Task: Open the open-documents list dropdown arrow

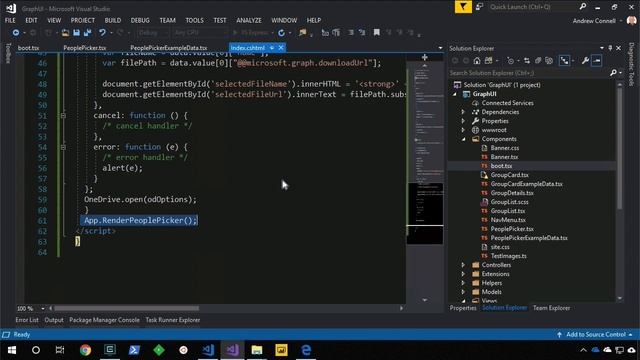Action: coord(440,48)
